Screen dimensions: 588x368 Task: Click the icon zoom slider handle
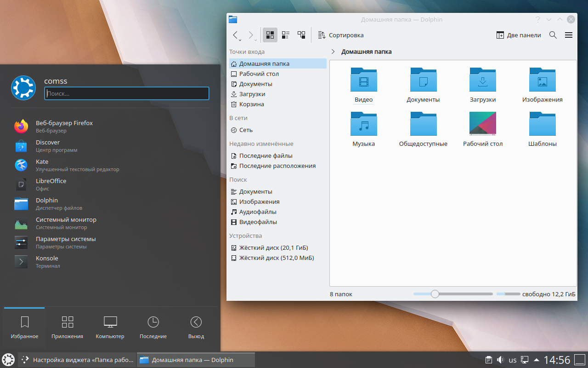pyautogui.click(x=435, y=294)
